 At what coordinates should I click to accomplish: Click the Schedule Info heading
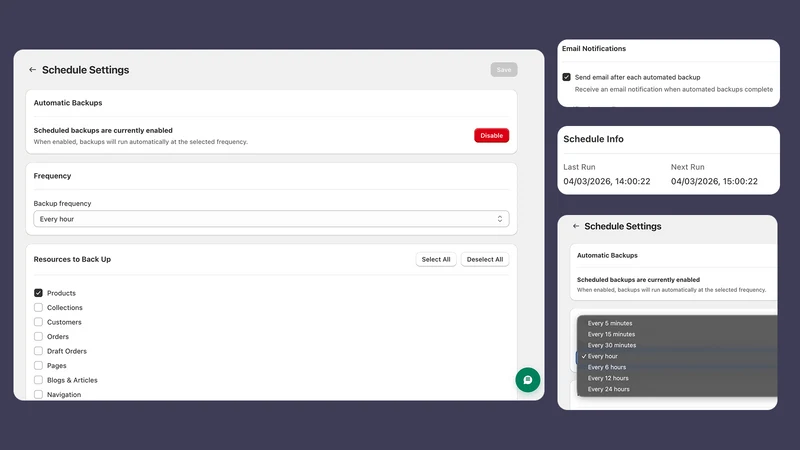point(593,139)
